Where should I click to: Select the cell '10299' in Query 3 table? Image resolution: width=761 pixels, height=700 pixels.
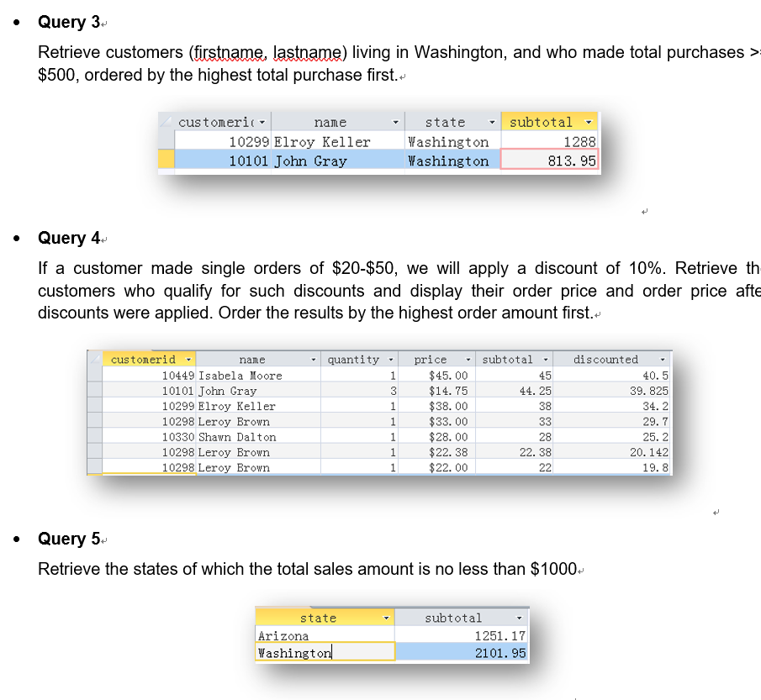point(223,142)
